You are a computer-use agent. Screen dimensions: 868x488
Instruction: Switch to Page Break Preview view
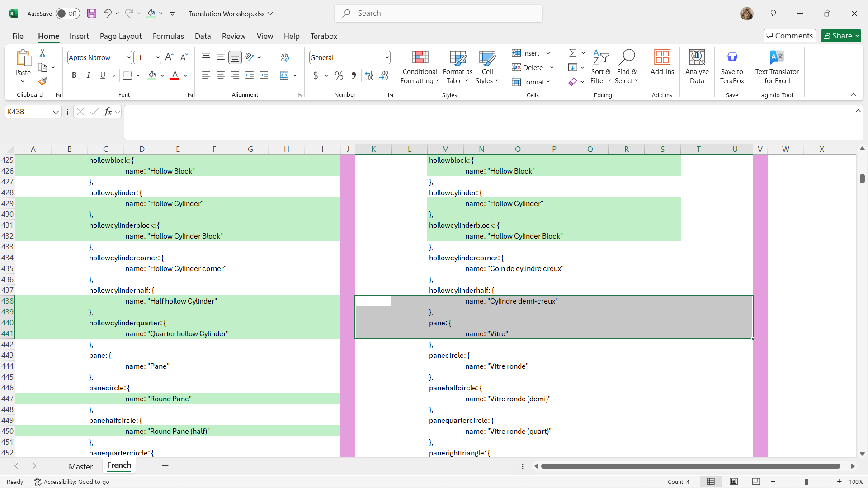[x=756, y=482]
